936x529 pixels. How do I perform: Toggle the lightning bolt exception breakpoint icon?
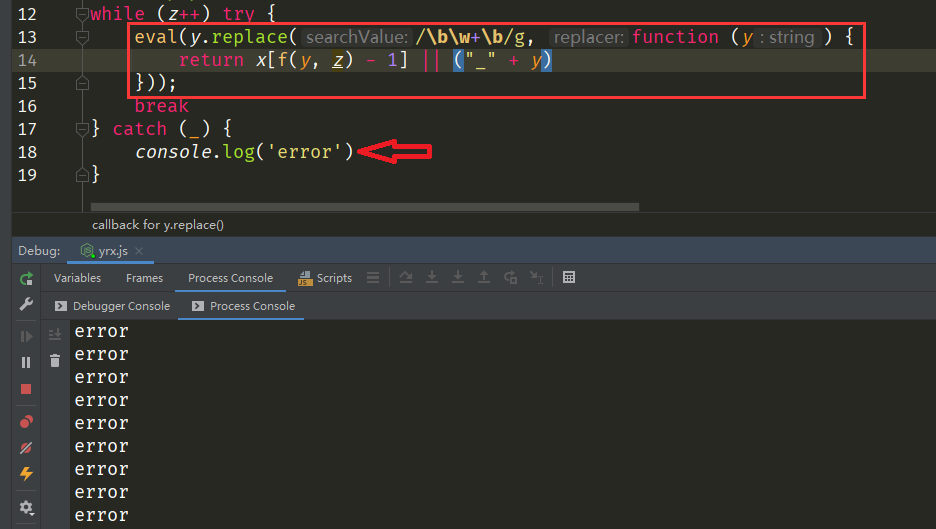(x=26, y=474)
